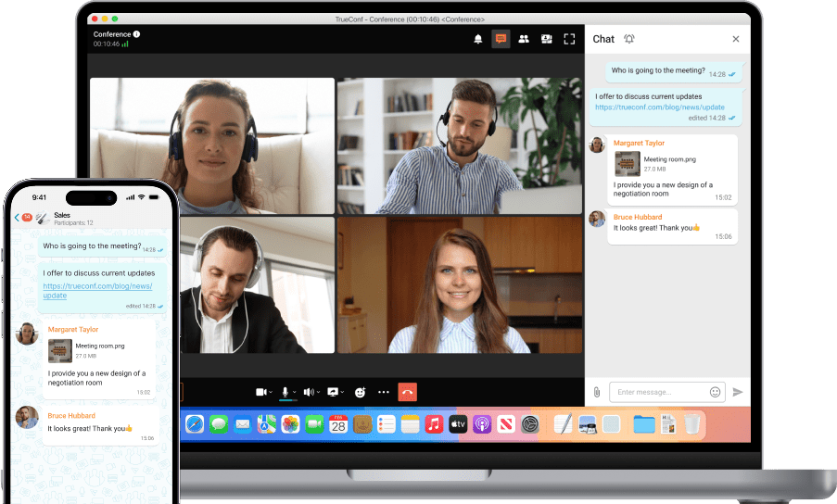Open the Meeting room.png attachment thumbnail in laptop chat
837x504 pixels.
[x=628, y=164]
